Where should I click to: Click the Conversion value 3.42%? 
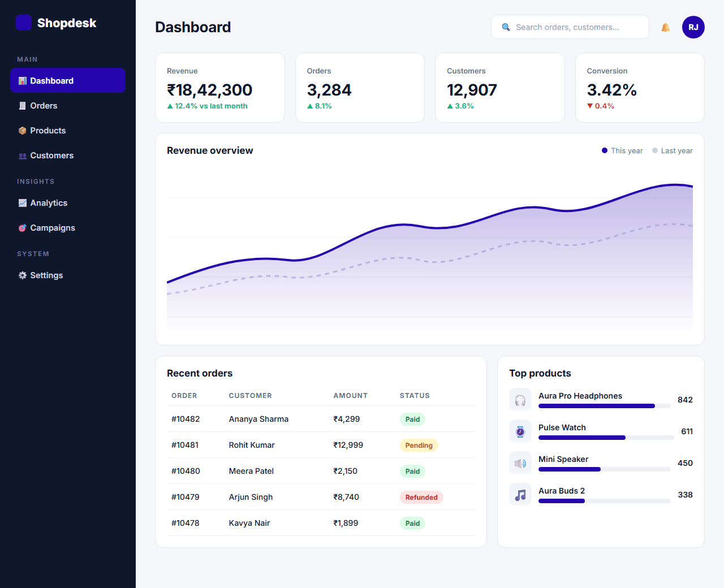click(x=612, y=90)
